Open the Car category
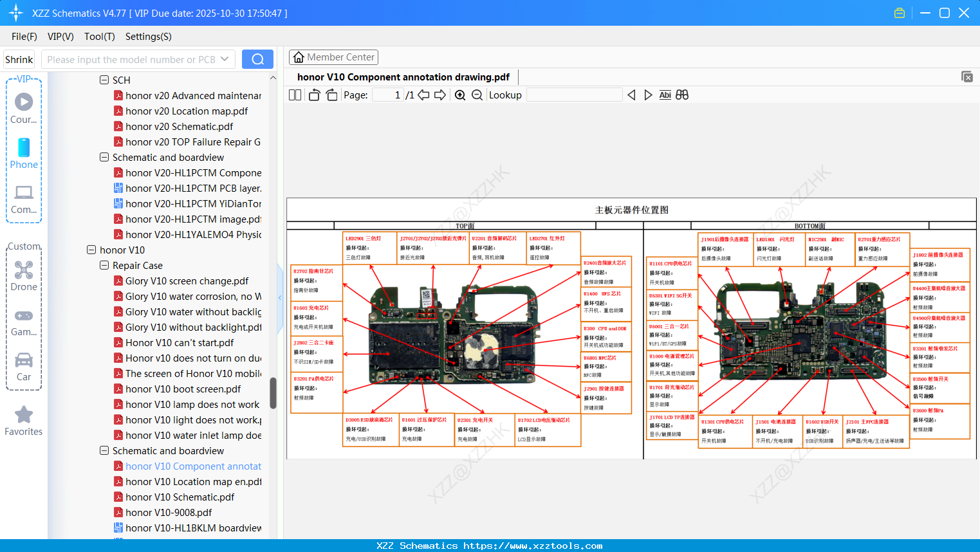 (x=24, y=367)
